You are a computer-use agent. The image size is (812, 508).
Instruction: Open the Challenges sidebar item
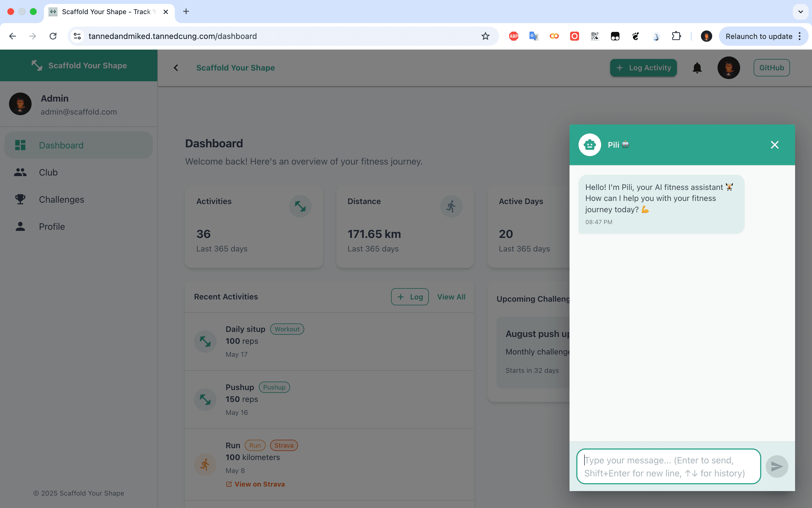(x=78, y=199)
